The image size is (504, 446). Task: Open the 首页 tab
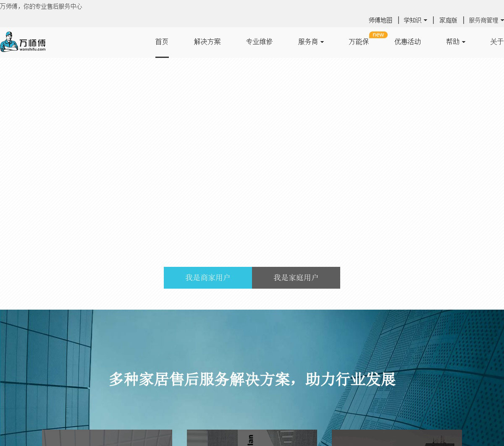pos(162,42)
